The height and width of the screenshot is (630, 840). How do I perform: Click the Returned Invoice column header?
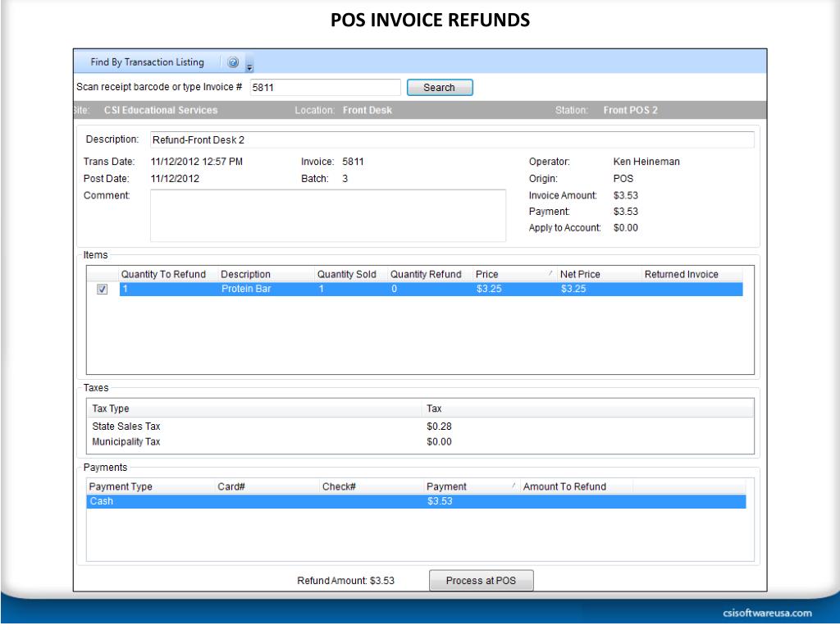point(692,274)
